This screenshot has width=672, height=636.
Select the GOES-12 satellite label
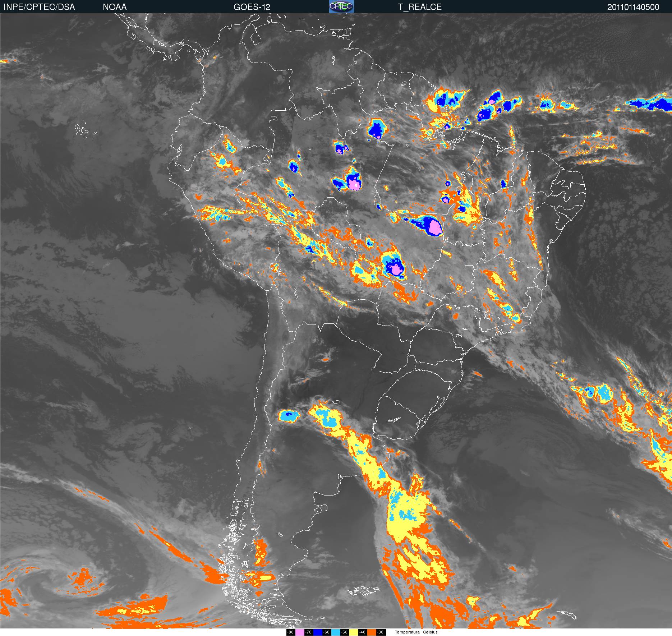click(252, 7)
